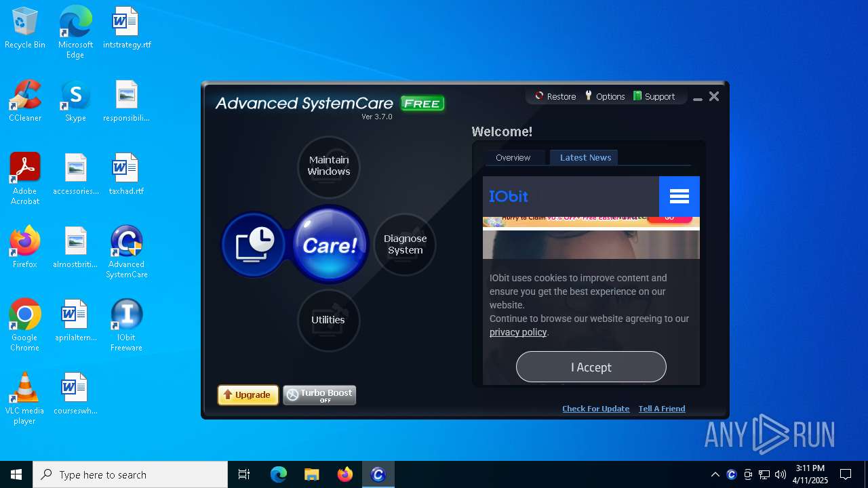Viewport: 868px width, 488px height.
Task: Select the taxhad.rtf desktop file
Action: click(127, 175)
